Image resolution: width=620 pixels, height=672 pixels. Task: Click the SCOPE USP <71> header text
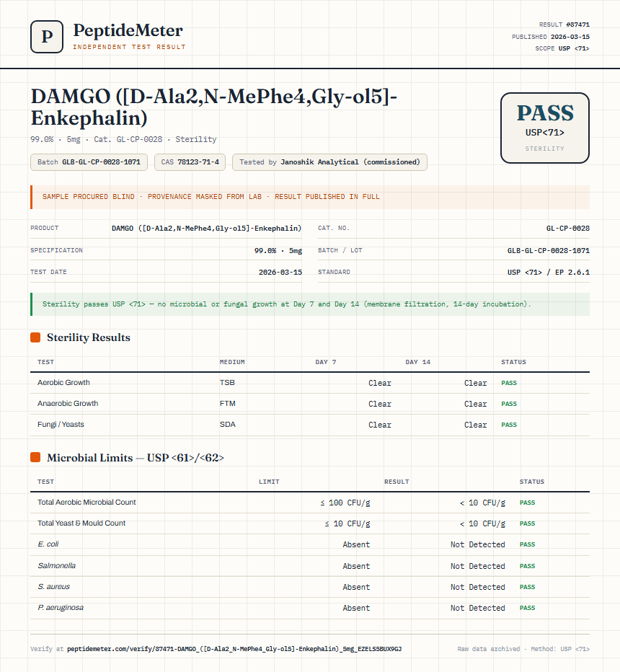coord(562,48)
